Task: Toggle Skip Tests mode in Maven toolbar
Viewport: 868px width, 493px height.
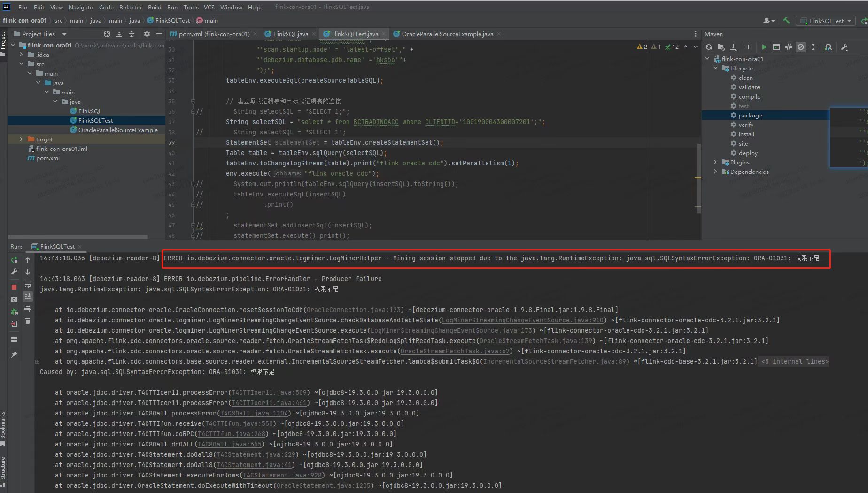Action: [801, 47]
